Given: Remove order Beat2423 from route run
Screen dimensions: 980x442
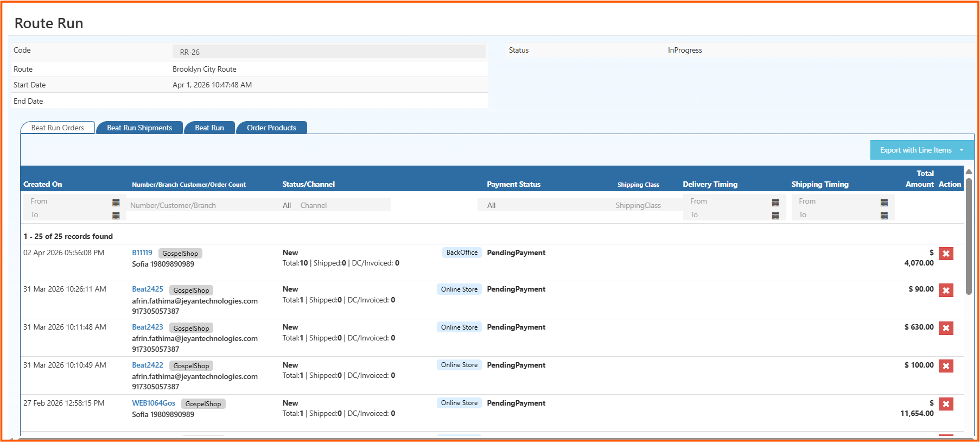Looking at the screenshot, I should [946, 328].
